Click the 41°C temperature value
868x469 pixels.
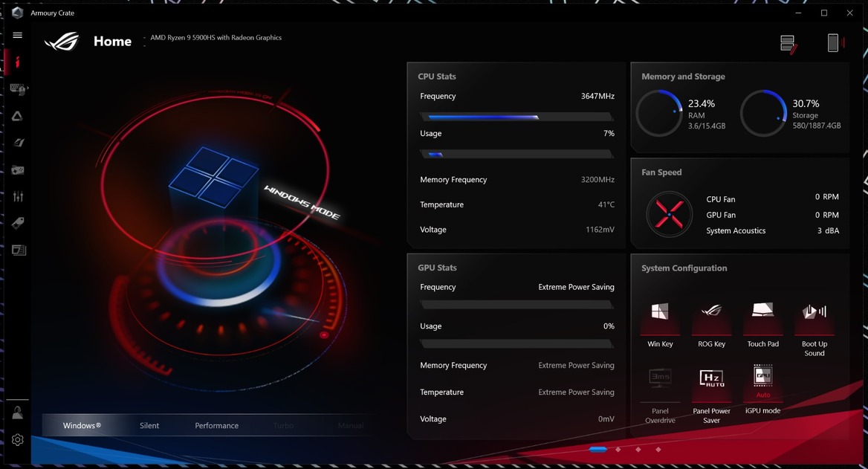(x=606, y=204)
